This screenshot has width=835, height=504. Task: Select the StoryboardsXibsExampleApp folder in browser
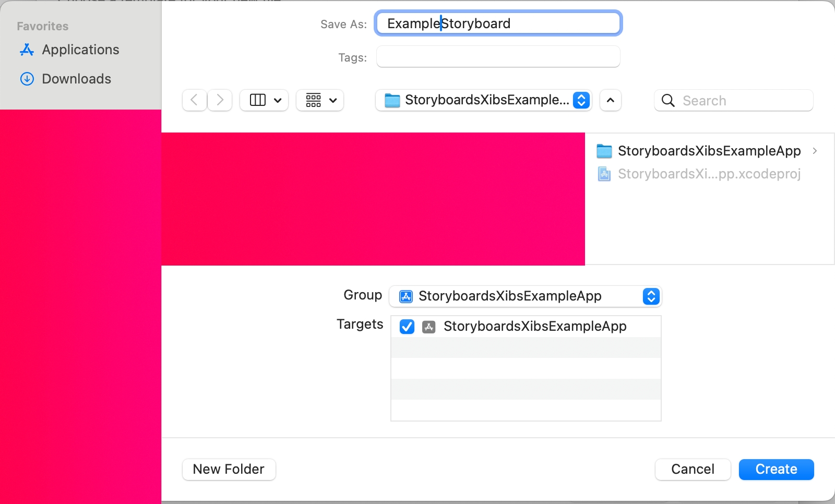point(709,151)
